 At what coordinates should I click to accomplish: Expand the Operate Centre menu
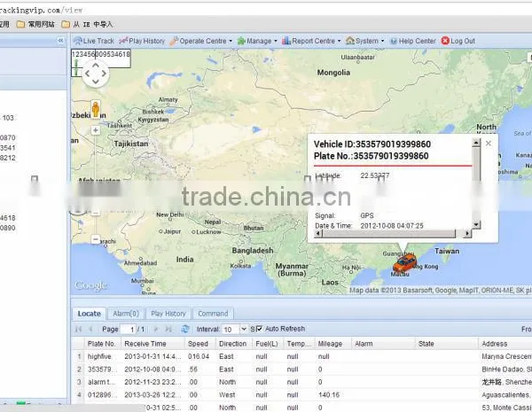coord(201,41)
